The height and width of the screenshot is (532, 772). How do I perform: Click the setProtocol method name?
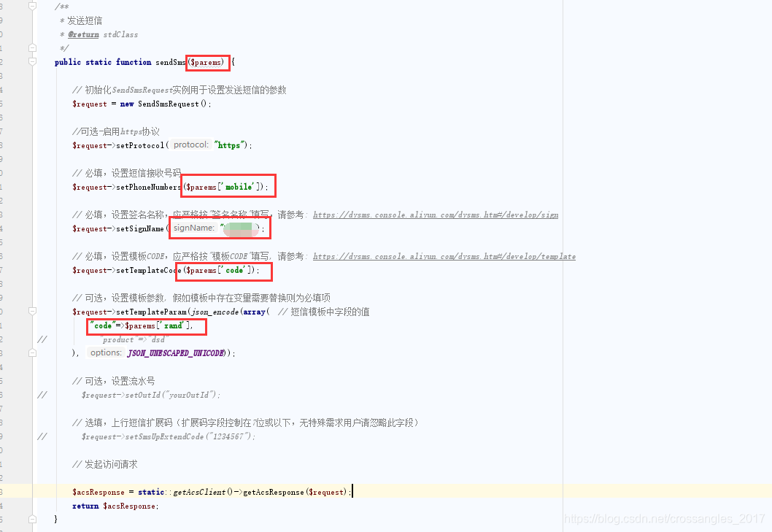[x=140, y=145]
